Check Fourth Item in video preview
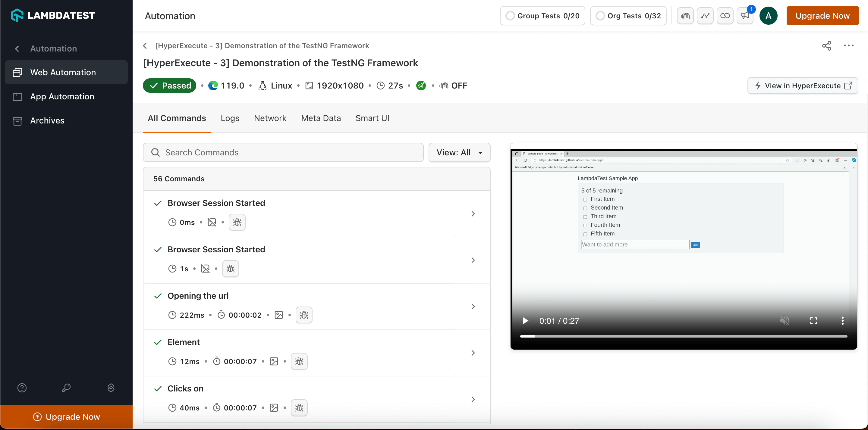The height and width of the screenshot is (430, 868). 585,226
